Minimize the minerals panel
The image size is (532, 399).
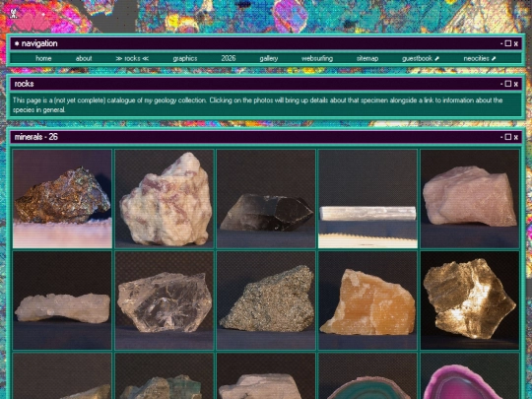pyautogui.click(x=501, y=137)
